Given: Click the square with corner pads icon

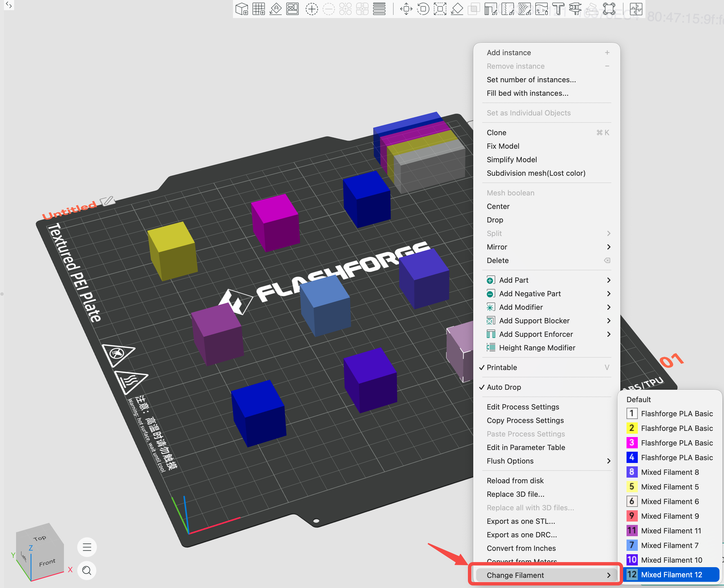Looking at the screenshot, I should tap(609, 9).
